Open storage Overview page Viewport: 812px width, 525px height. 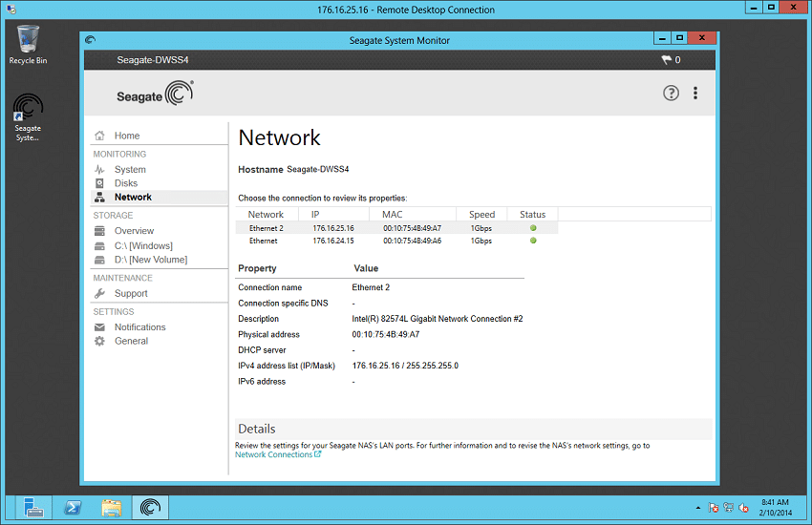pyautogui.click(x=134, y=231)
